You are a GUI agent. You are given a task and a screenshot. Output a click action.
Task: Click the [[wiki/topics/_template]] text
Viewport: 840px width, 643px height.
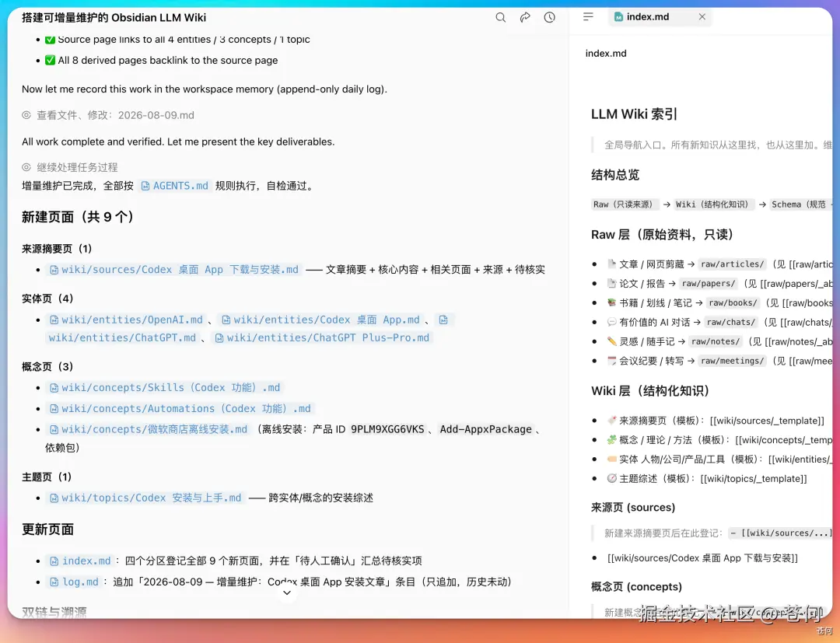tap(753, 479)
